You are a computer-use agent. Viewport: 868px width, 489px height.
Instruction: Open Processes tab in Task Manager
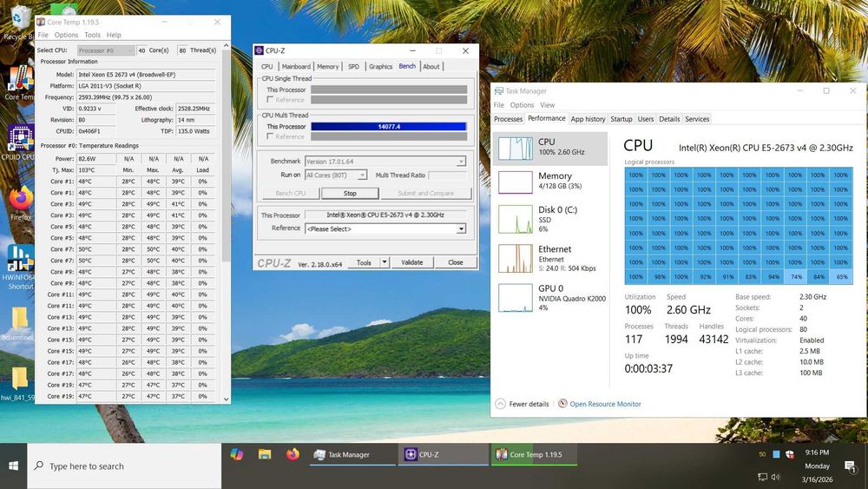point(508,119)
